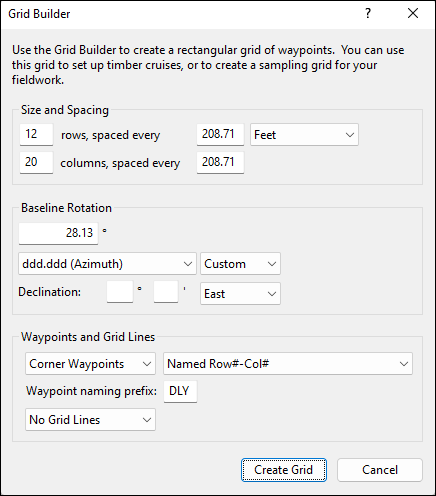This screenshot has height=496, width=436.
Task: Click the waypoint naming prefix field DLY
Action: (x=180, y=391)
